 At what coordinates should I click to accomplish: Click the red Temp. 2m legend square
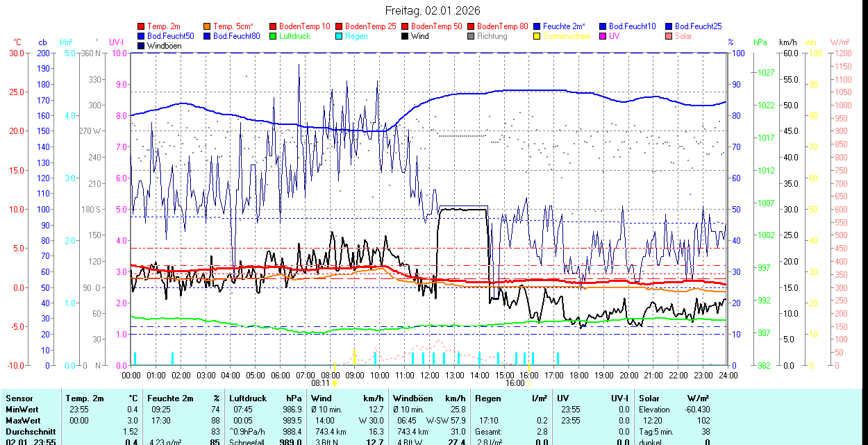[x=142, y=26]
